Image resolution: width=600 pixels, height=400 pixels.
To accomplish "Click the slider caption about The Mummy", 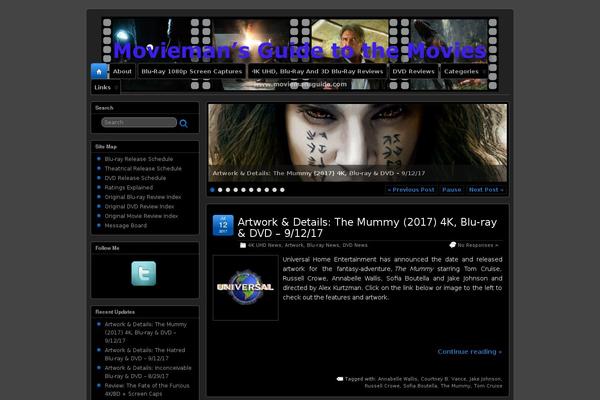I will pos(319,173).
